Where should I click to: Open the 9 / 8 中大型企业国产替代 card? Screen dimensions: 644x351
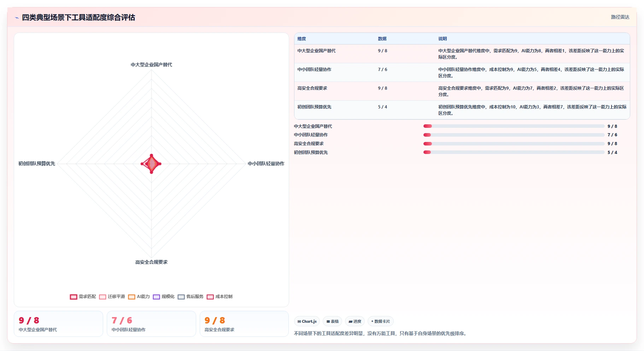point(58,324)
